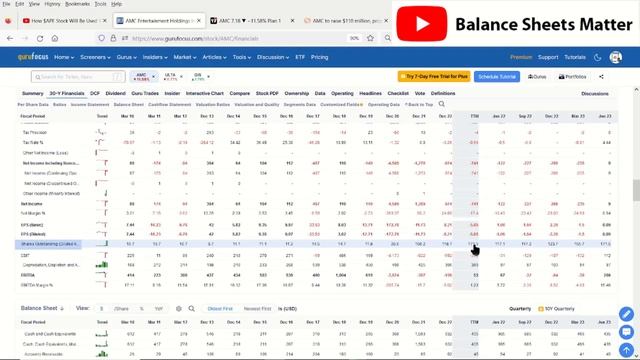
Task: Expand the Gurus dropdown menu
Action: 127,57
